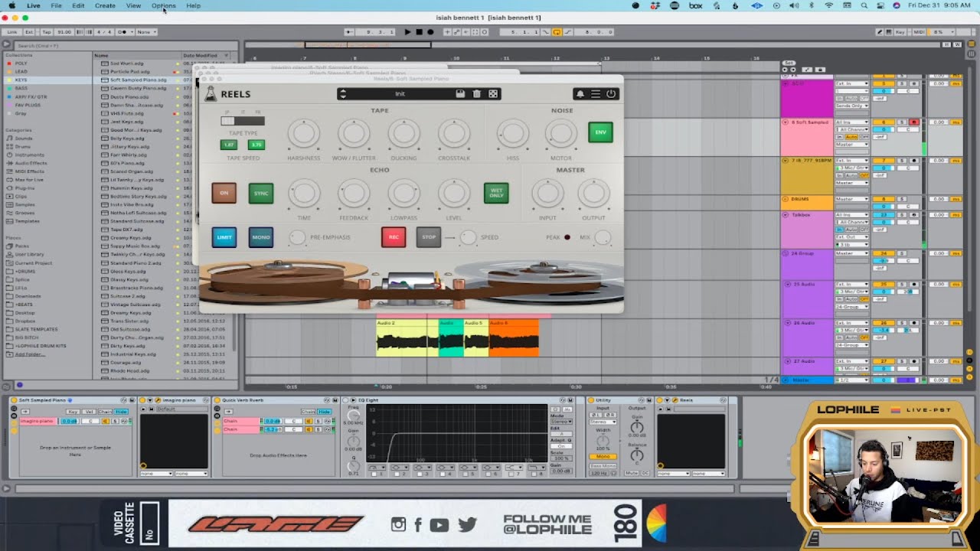The image size is (980, 551).
Task: Toggle the metronome button
Action: coord(122,32)
